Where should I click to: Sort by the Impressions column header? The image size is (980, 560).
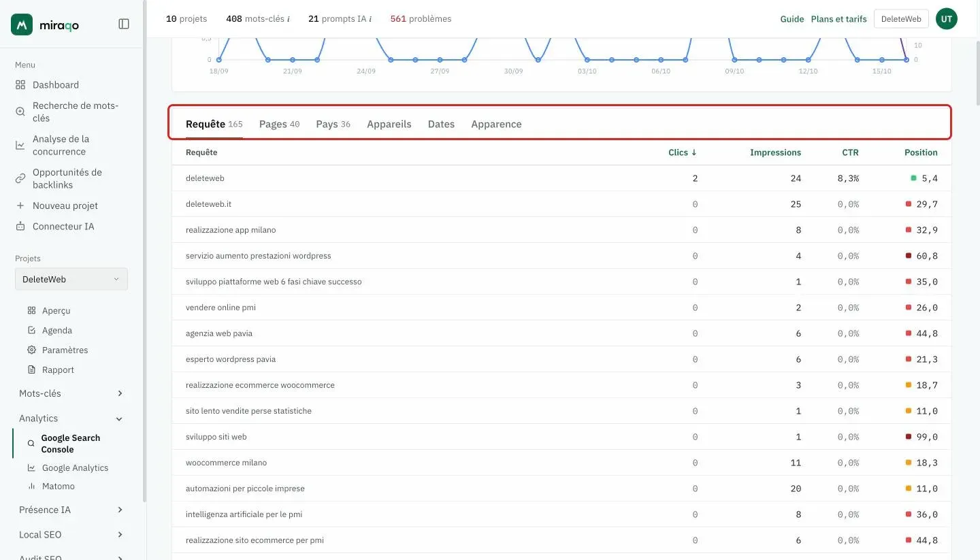point(776,152)
